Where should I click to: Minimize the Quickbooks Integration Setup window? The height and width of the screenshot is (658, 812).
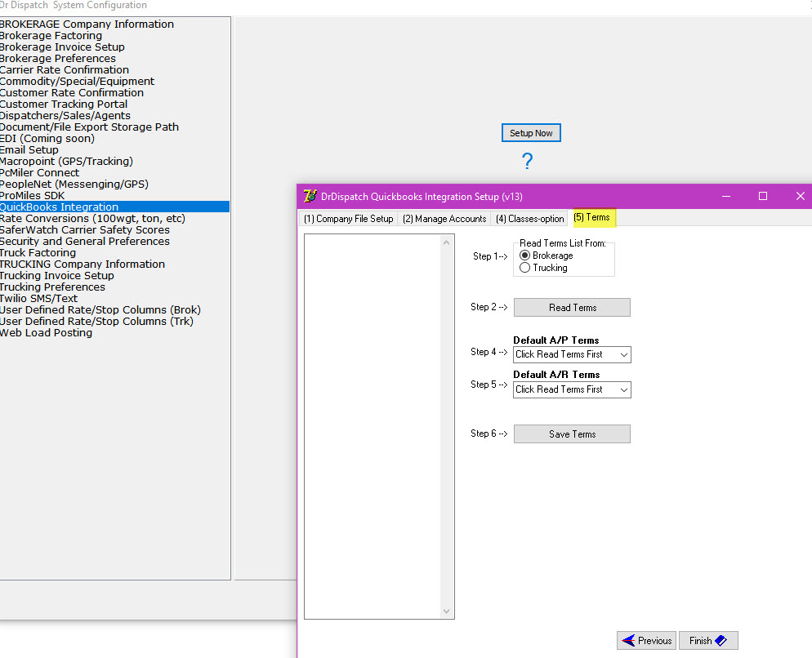[726, 196]
